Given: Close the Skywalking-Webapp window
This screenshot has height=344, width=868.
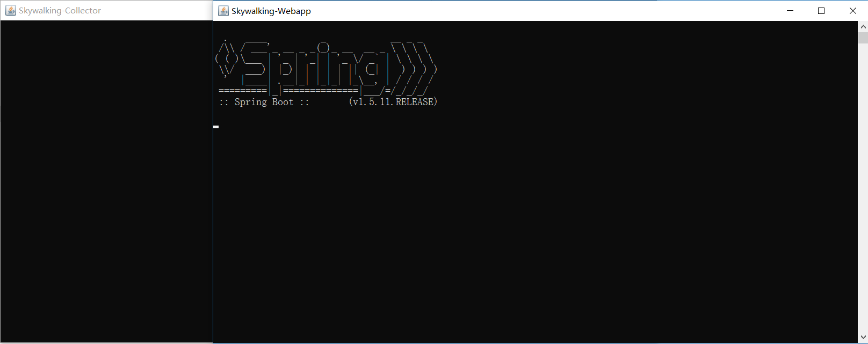Looking at the screenshot, I should (x=852, y=11).
